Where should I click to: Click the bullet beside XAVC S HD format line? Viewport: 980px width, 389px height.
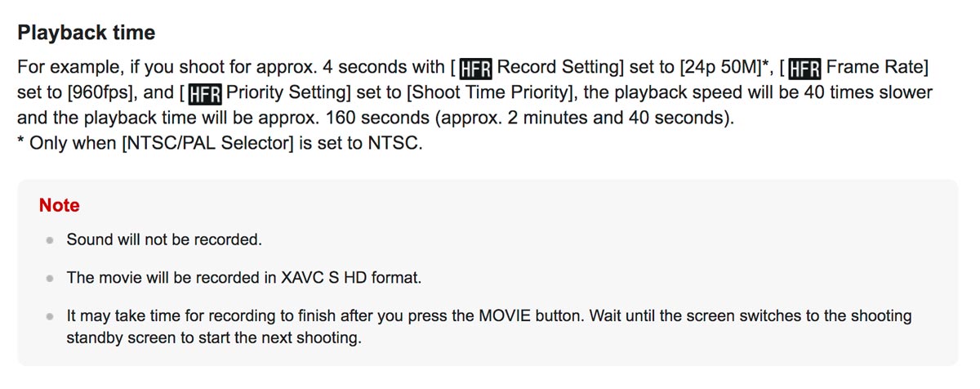tap(50, 278)
